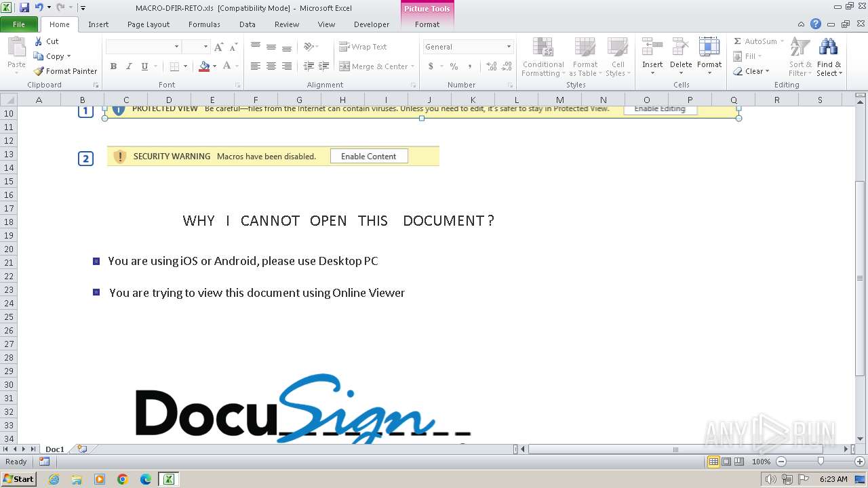This screenshot has width=868, height=488.
Task: Click the Increase Indent icon
Action: coord(324,66)
